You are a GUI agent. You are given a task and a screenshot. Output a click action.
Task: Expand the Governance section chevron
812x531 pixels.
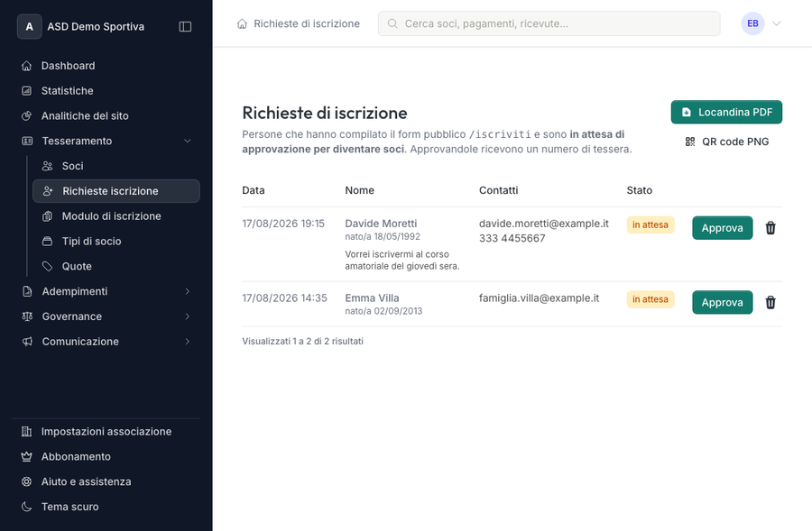pyautogui.click(x=188, y=316)
